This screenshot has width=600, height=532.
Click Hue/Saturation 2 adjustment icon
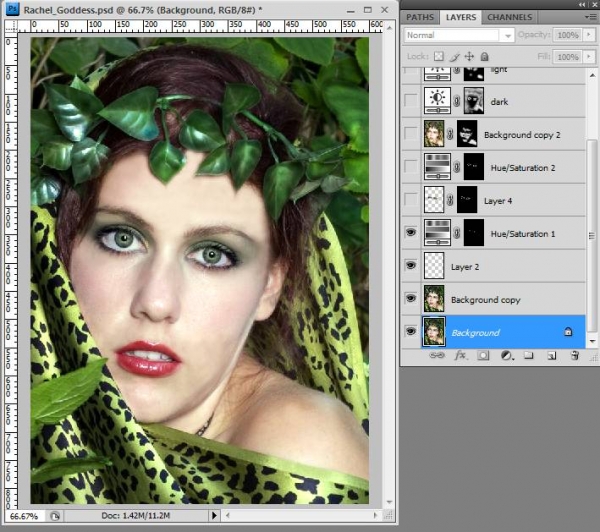[x=437, y=167]
